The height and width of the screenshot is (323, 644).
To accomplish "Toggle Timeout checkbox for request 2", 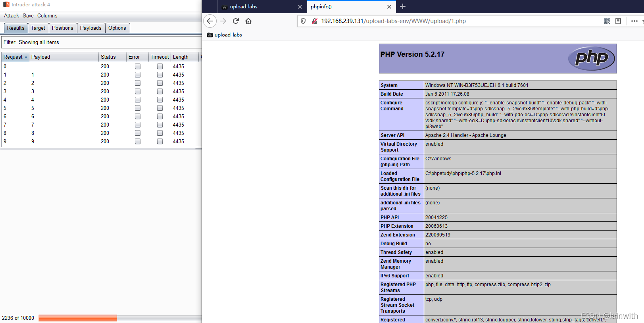I will (x=160, y=83).
